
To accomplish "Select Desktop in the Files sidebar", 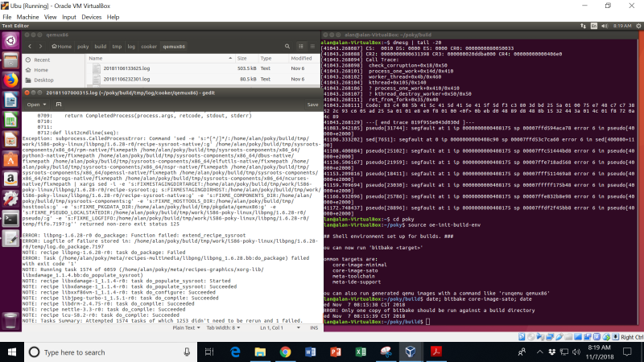I will click(43, 80).
